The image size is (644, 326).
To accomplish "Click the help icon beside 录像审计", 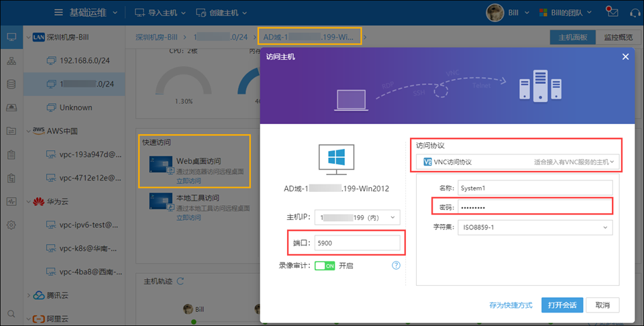I will pyautogui.click(x=396, y=265).
